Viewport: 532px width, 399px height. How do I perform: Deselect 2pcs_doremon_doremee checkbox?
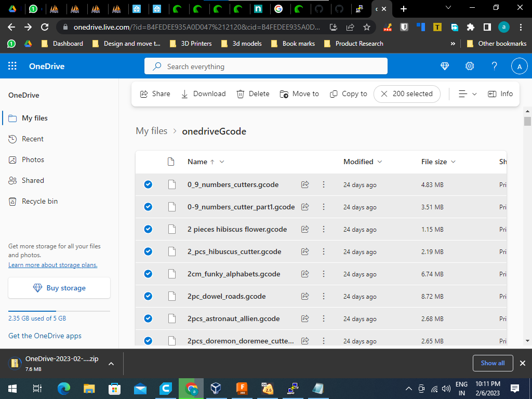(148, 341)
